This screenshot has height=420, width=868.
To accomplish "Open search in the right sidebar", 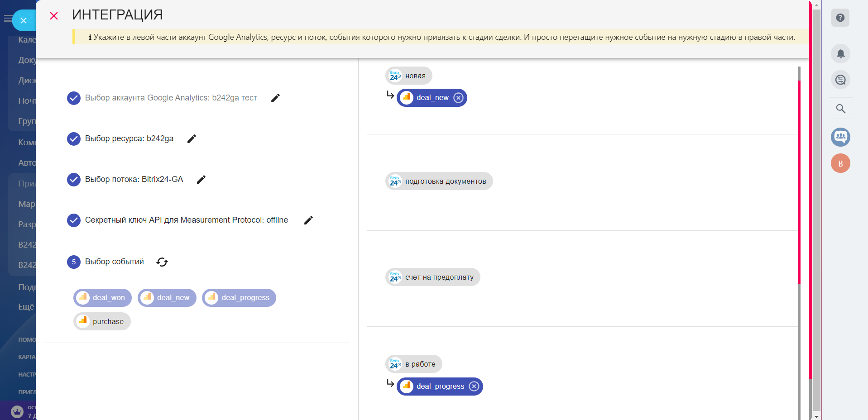I will tap(840, 109).
